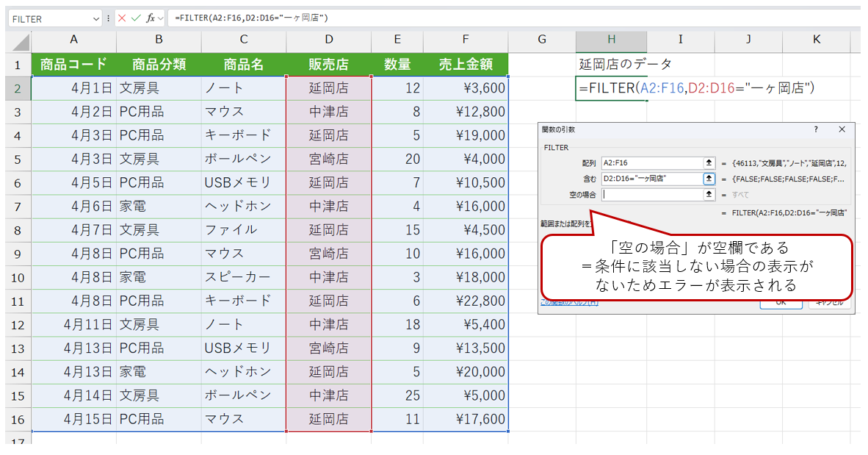Select column K header
This screenshot has height=455, width=868.
(817, 40)
